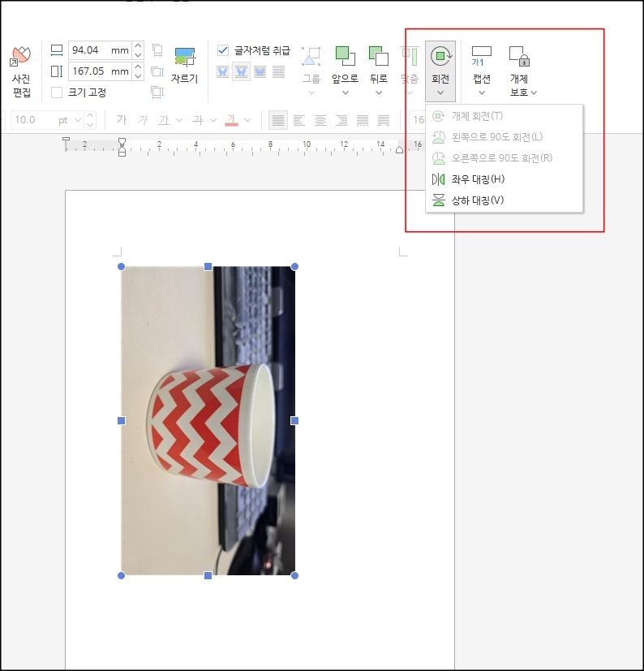Click the image's bottom-center square handle
The image size is (644, 671).
[208, 575]
